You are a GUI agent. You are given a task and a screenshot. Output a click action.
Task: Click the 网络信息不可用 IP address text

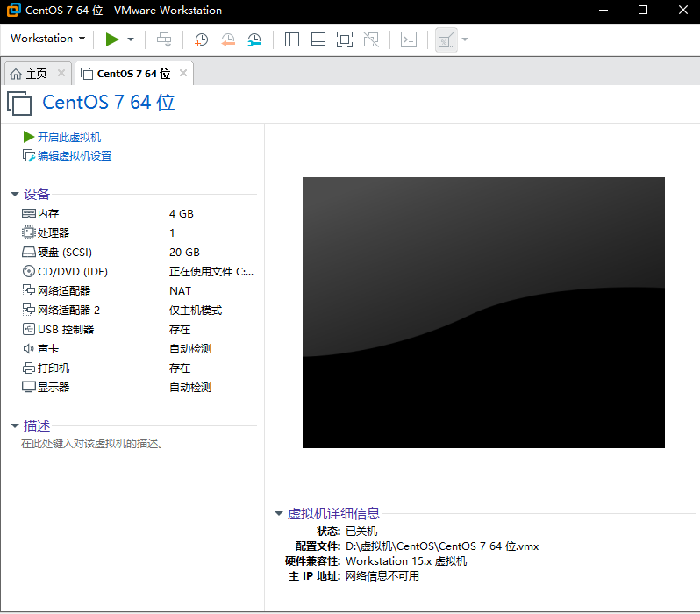click(x=382, y=576)
